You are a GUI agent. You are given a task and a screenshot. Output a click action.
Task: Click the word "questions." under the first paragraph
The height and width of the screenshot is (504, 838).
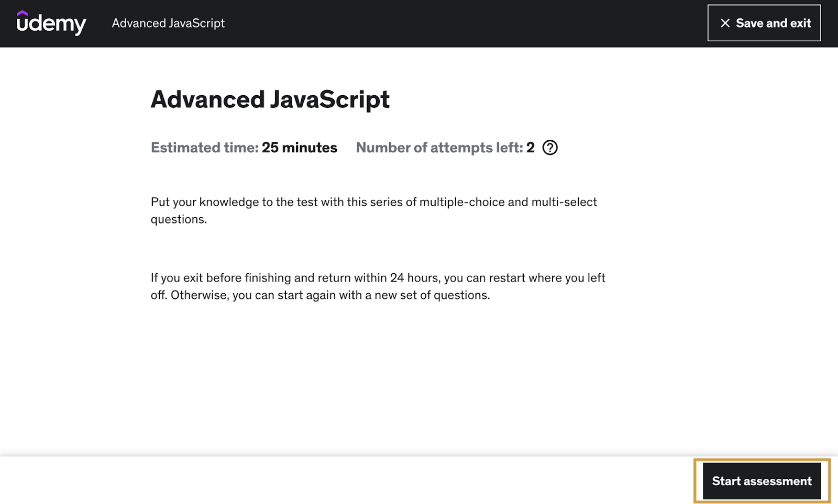[x=179, y=219]
